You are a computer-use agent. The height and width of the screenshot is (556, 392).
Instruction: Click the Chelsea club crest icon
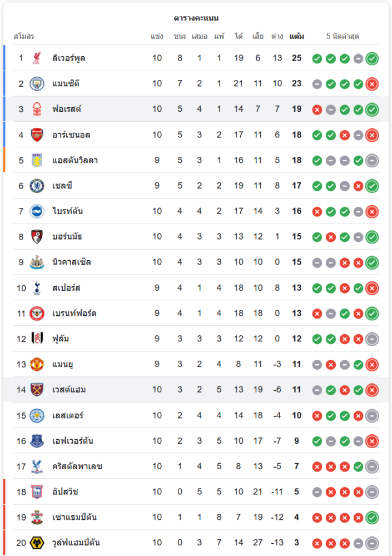pos(37,186)
